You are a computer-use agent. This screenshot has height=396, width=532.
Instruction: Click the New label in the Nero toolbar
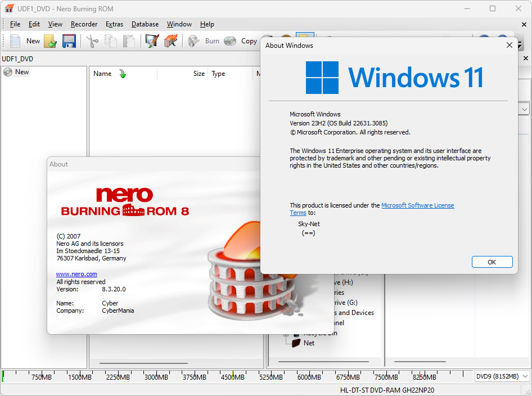coord(33,41)
